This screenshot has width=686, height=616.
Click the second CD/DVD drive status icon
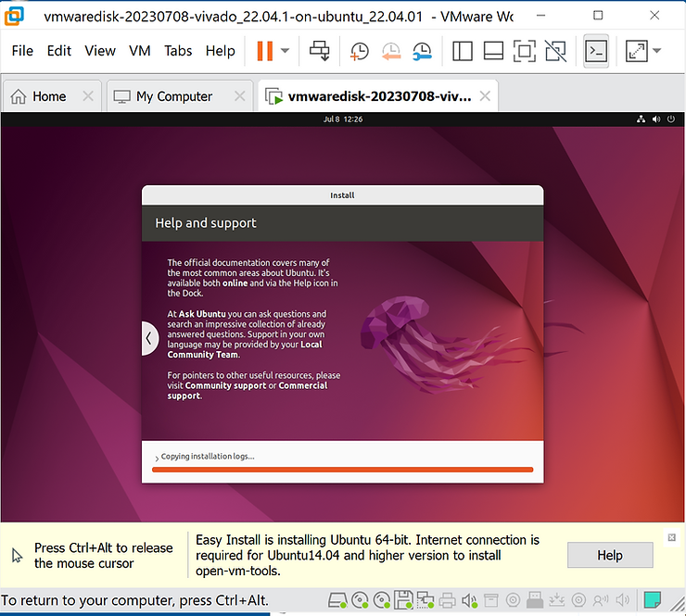pyautogui.click(x=382, y=600)
